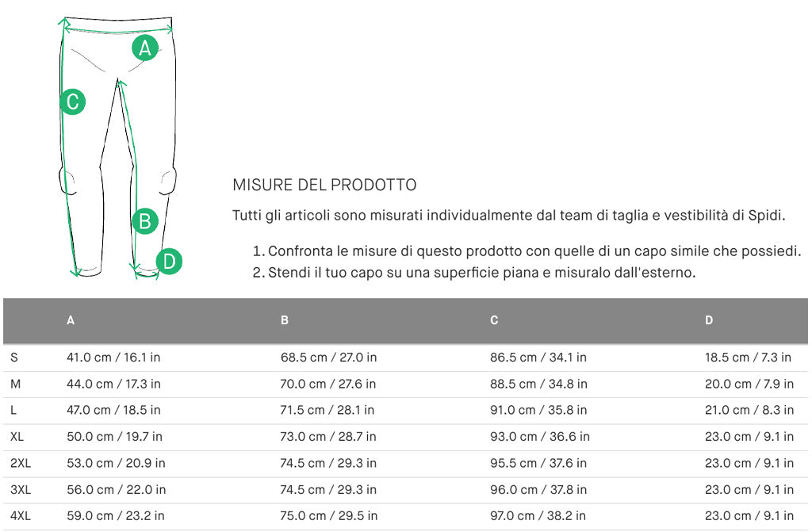This screenshot has height=532, width=812.
Task: Click the M size row label
Action: coord(15,384)
